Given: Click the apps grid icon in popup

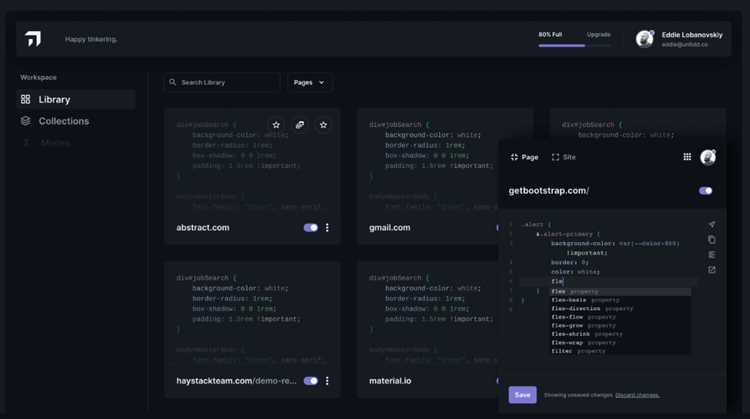Looking at the screenshot, I should pyautogui.click(x=687, y=157).
